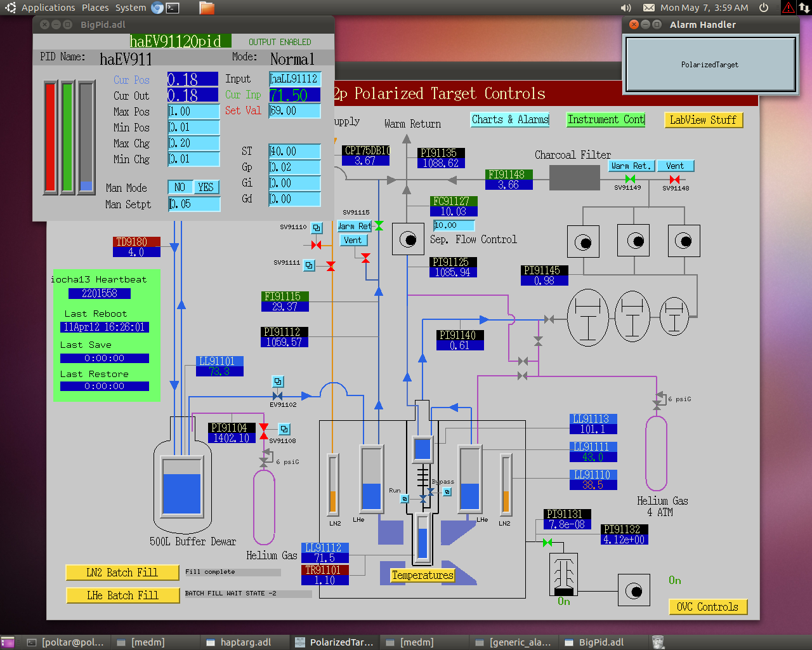Image resolution: width=812 pixels, height=650 pixels.
Task: Open System menu
Action: 131,8
